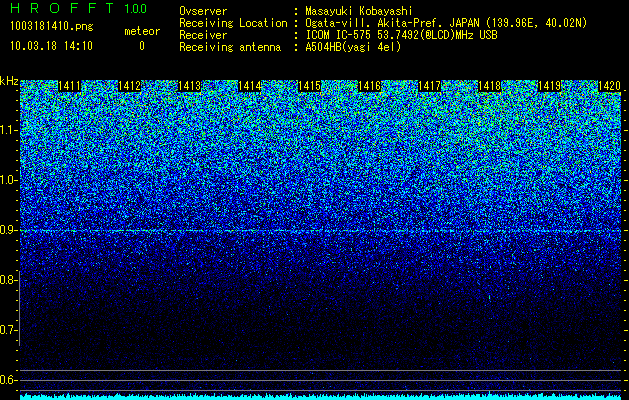Click the meteor label
Screen dimensions: 629x400
[x=142, y=31]
